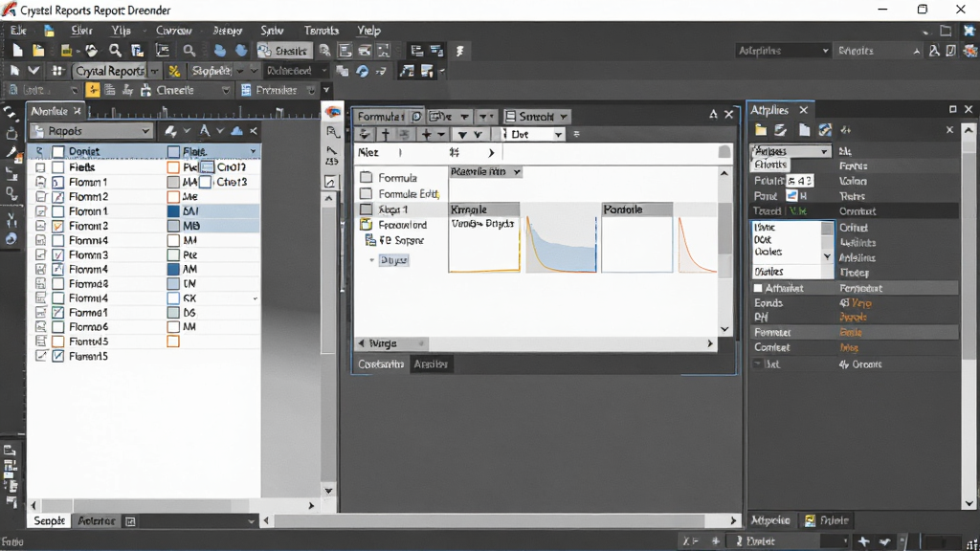Toggle the checkbox for Flomm2
980x551 pixels.
[58, 197]
